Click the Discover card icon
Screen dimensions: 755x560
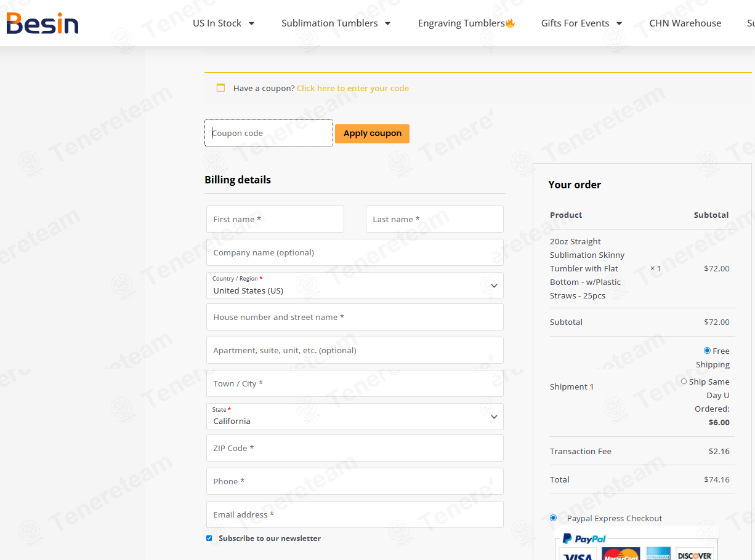695,554
